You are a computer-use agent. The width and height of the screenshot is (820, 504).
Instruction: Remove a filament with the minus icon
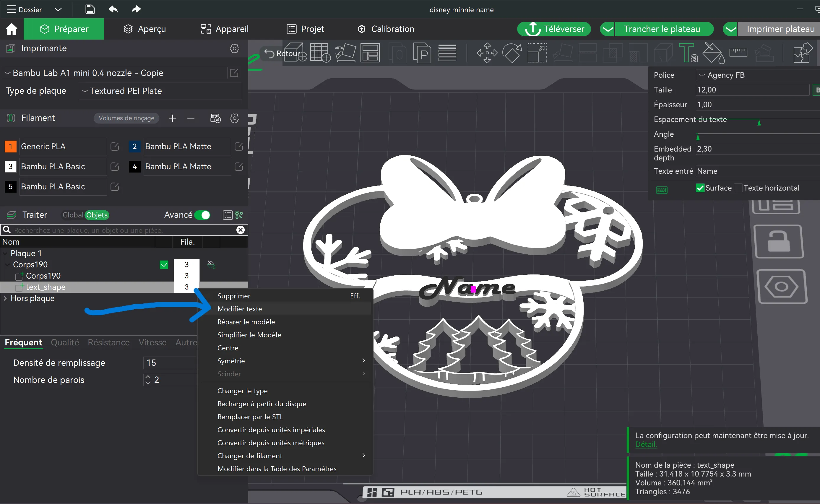(191, 118)
